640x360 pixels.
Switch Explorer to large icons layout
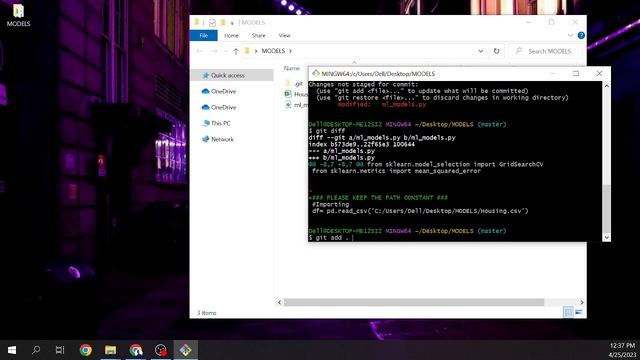579,312
